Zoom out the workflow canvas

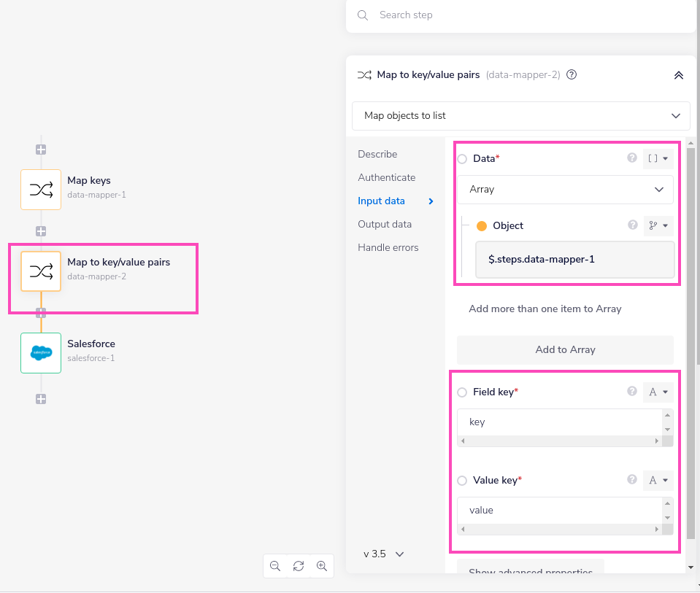(275, 566)
